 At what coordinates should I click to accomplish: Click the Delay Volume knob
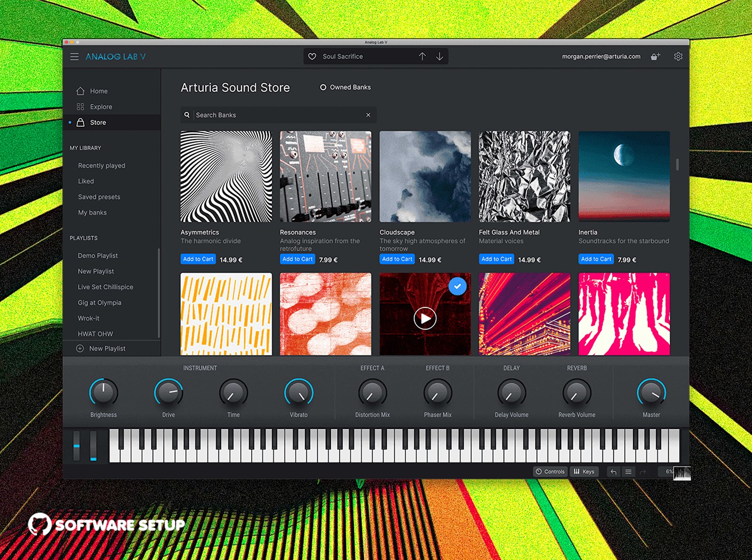point(511,392)
